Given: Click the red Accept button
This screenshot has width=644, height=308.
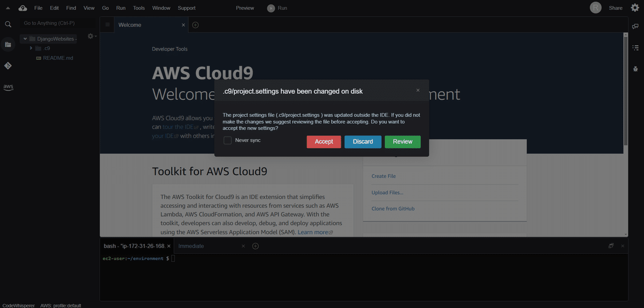Looking at the screenshot, I should (x=324, y=142).
